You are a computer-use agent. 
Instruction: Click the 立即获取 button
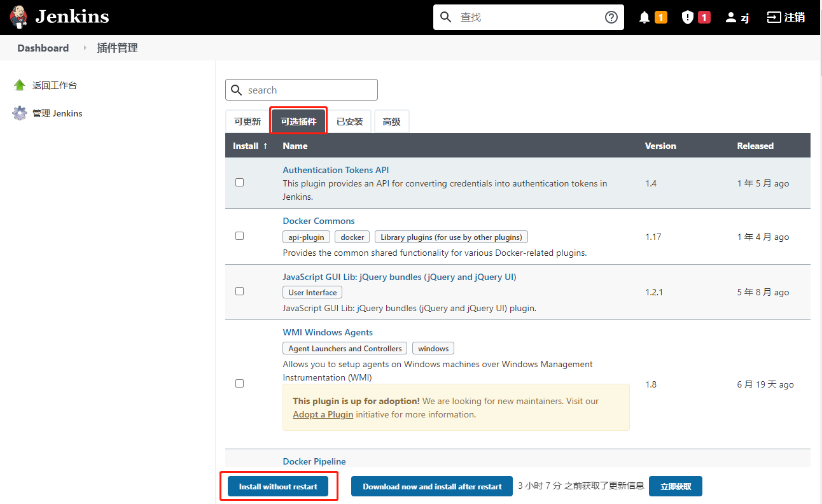pos(675,486)
